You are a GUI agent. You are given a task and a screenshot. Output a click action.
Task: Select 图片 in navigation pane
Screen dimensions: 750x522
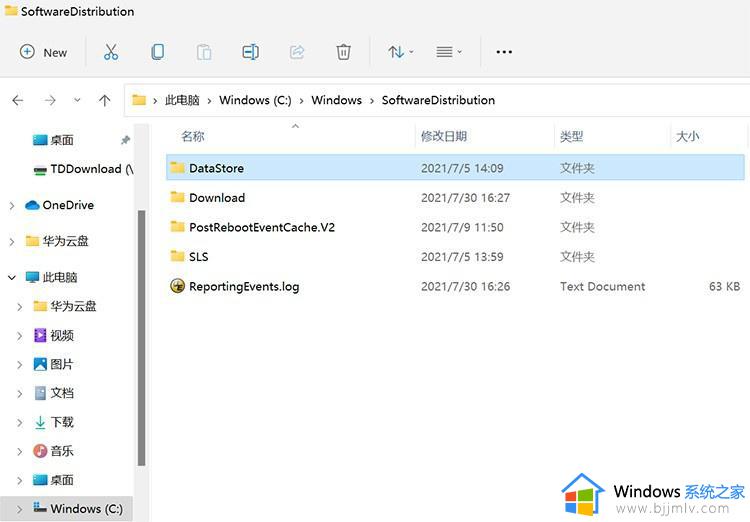(54, 365)
